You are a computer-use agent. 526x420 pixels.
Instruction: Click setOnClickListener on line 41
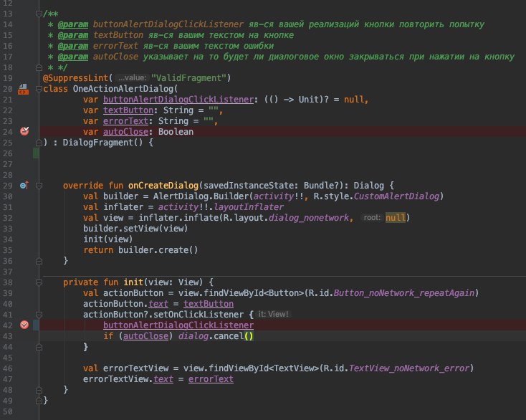click(x=199, y=315)
